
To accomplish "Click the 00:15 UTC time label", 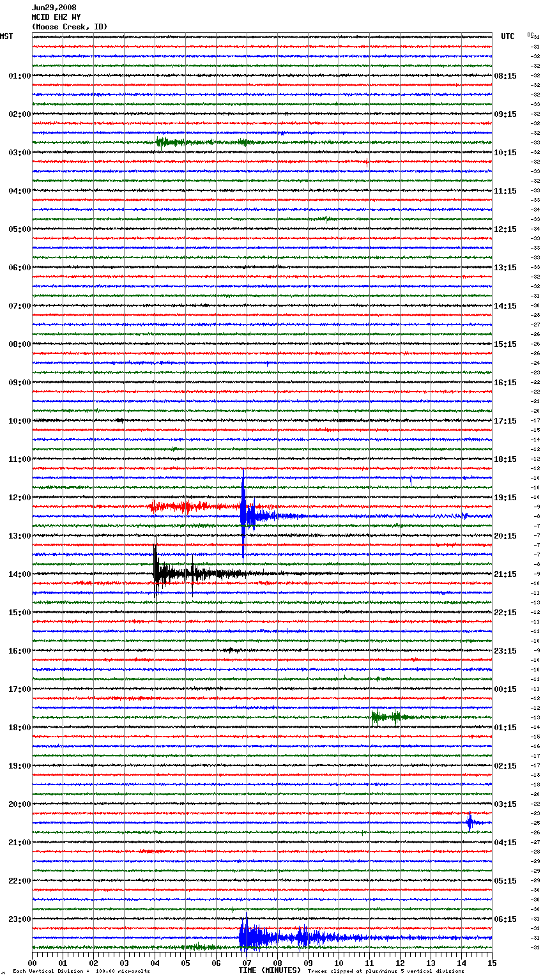I will [x=505, y=689].
